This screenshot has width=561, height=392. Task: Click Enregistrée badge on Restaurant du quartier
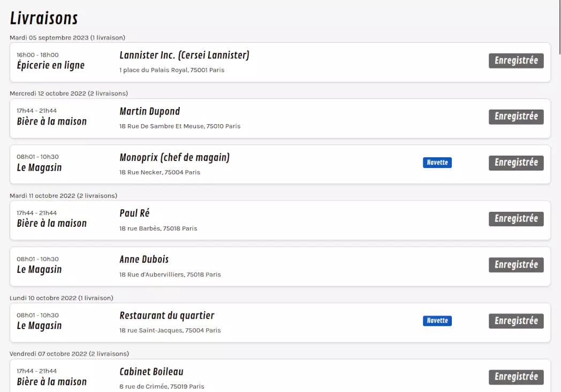tap(516, 321)
